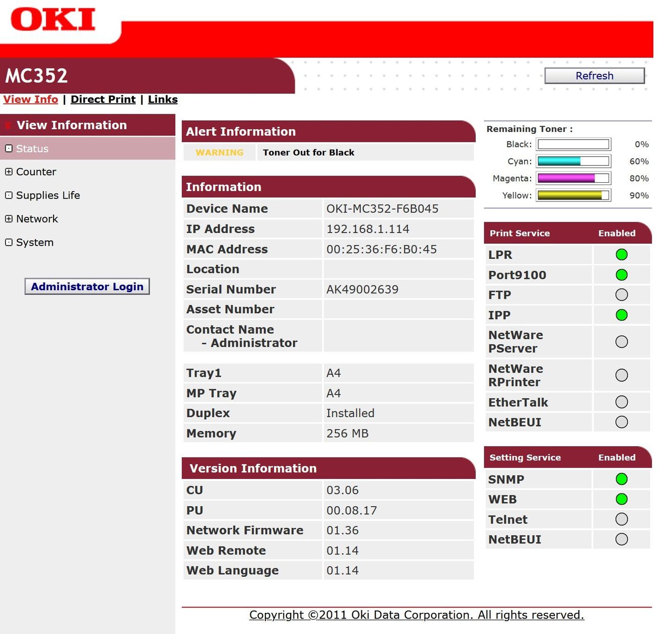This screenshot has height=634, width=672.
Task: Click the WEB enabled green indicator
Action: (x=621, y=499)
